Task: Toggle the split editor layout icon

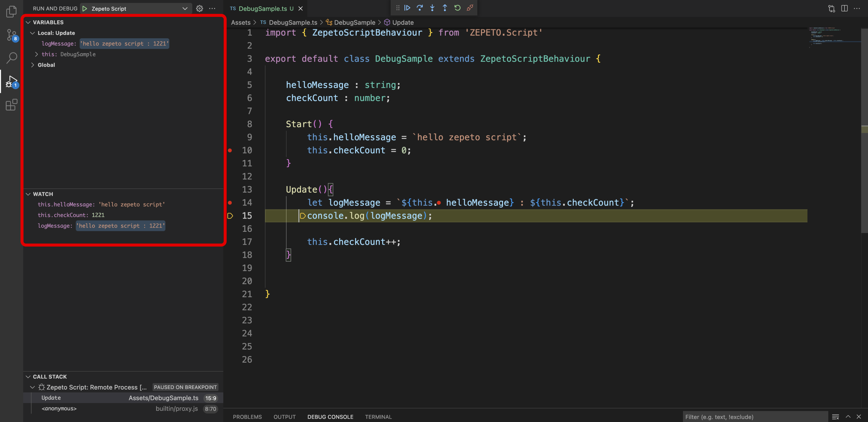Action: (844, 8)
